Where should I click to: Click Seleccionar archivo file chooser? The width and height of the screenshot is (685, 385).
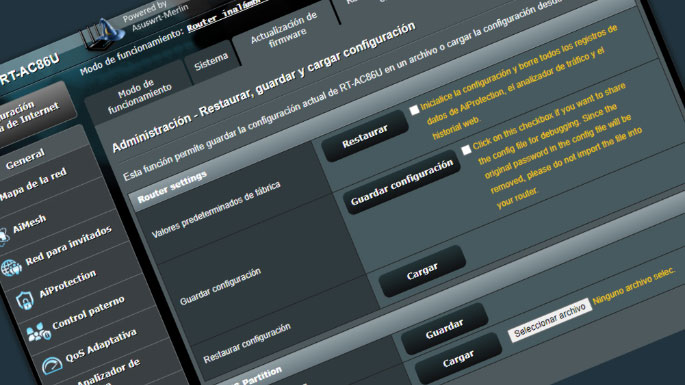coord(550,319)
